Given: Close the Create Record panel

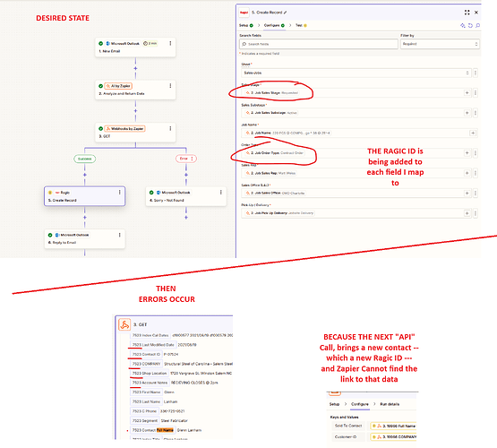Looking at the screenshot, I should coord(476,13).
